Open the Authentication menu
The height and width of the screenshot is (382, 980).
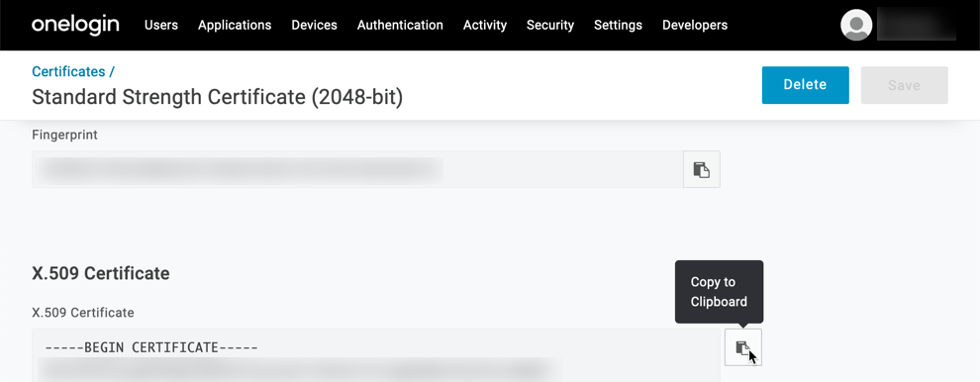pyautogui.click(x=400, y=25)
